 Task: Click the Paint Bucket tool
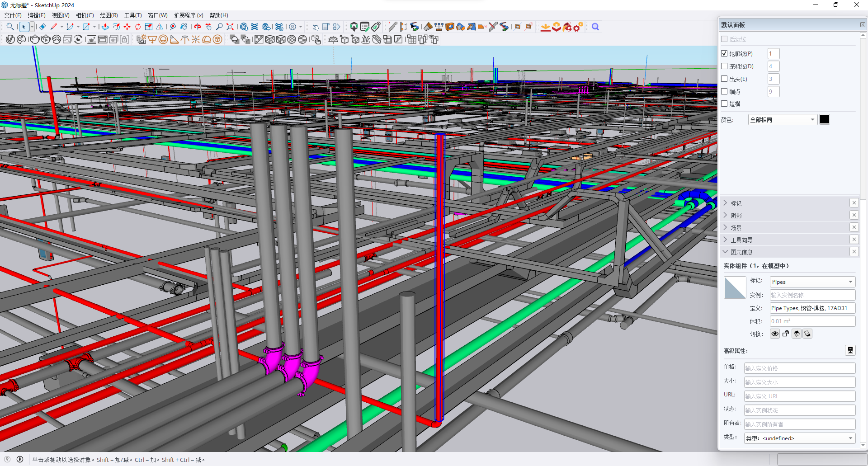tap(184, 27)
